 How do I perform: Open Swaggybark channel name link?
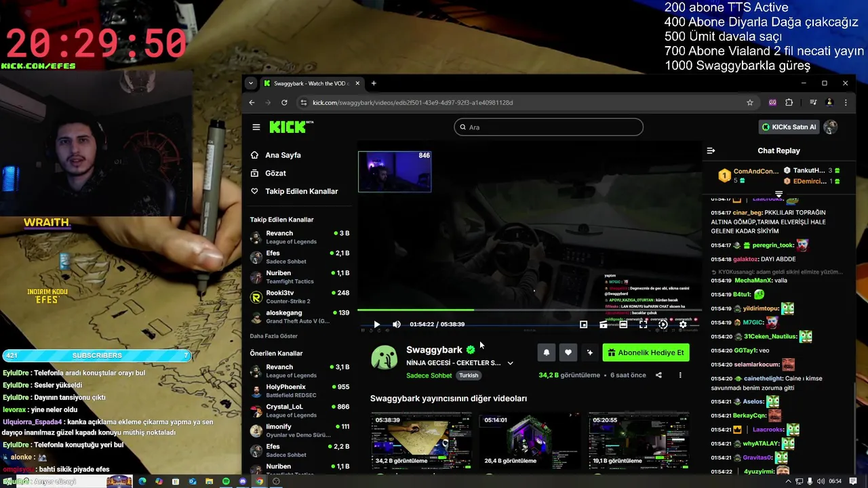(x=434, y=350)
